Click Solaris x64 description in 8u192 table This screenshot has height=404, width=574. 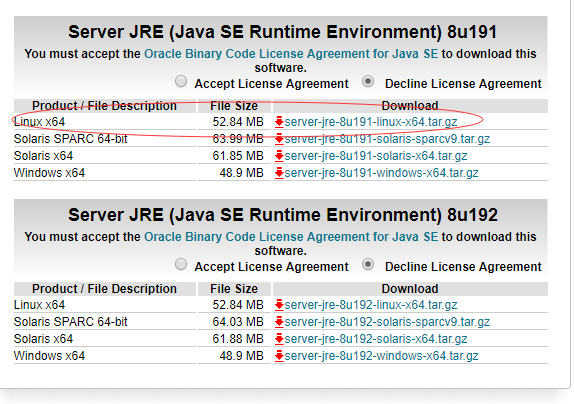pyautogui.click(x=43, y=339)
